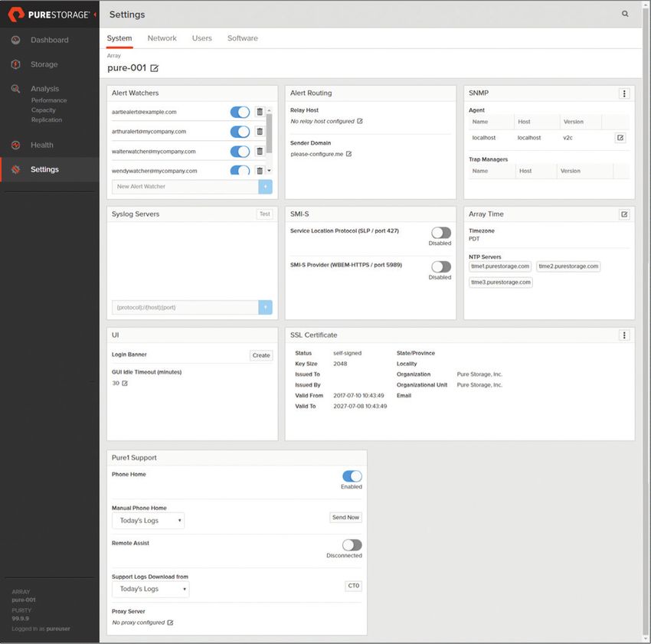
Task: Select time3.purestorage.com NTP server
Action: tap(501, 283)
